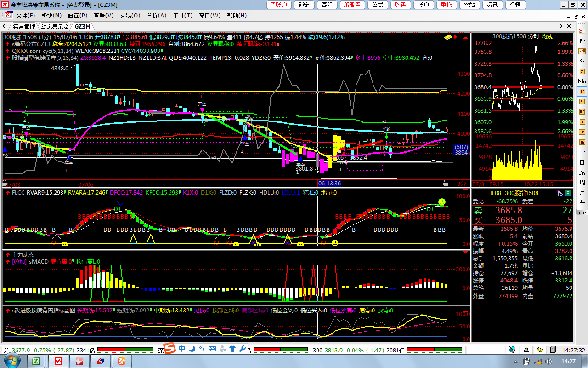Select the 日 daily period in sidebar

(x=582, y=162)
